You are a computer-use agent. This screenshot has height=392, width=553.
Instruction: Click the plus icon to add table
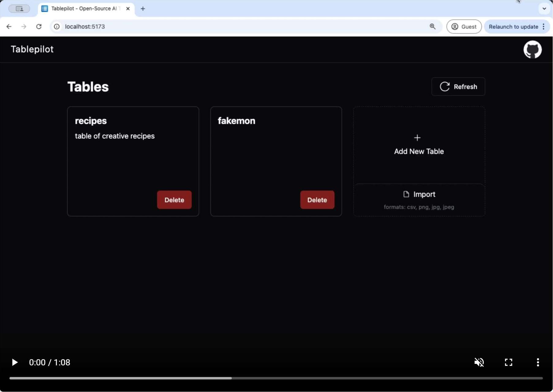point(417,138)
